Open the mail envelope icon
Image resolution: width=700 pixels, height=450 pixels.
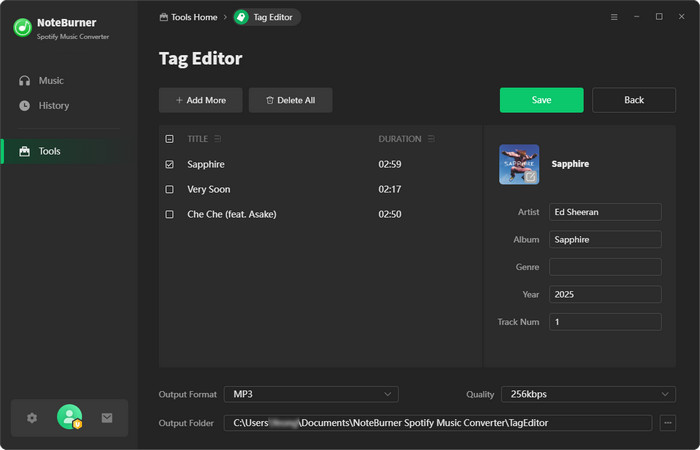[107, 418]
